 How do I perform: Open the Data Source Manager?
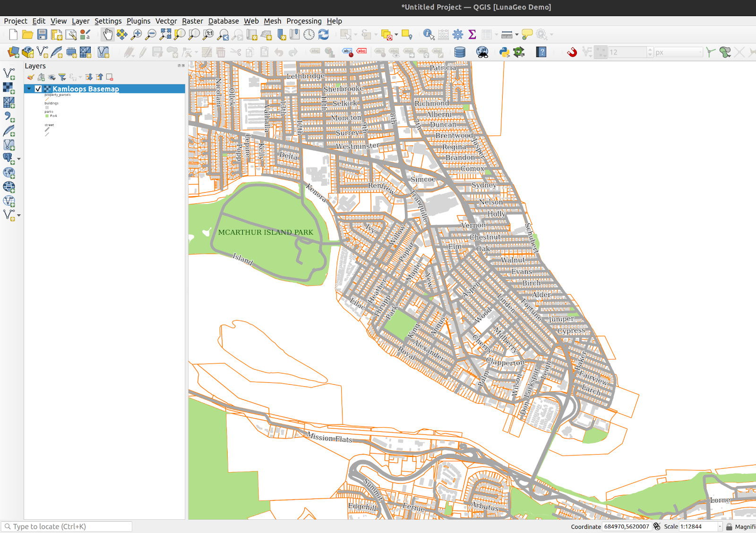(x=13, y=52)
